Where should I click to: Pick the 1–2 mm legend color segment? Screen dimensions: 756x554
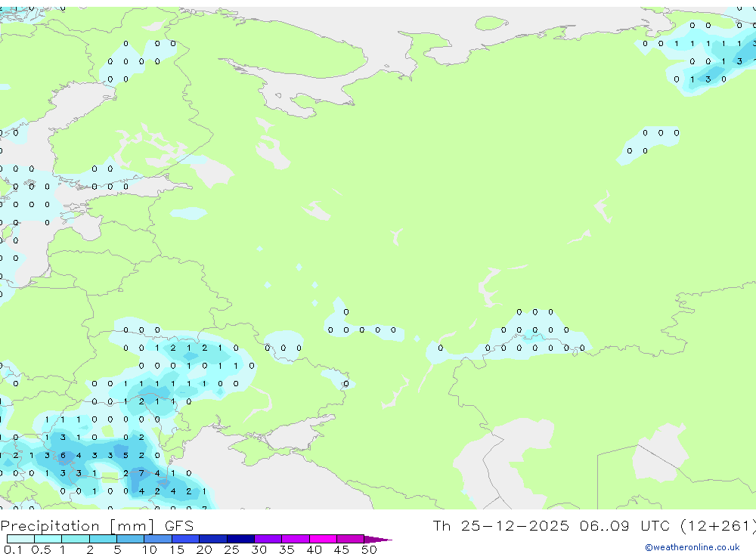76,539
